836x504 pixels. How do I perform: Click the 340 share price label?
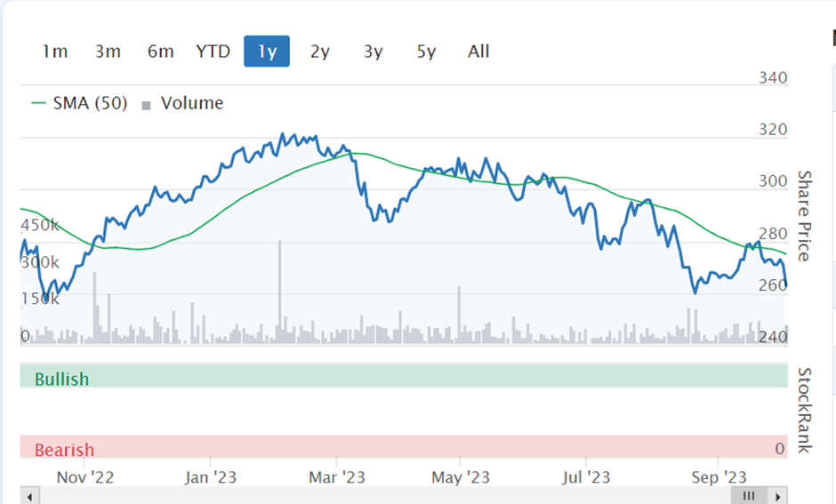pos(773,78)
